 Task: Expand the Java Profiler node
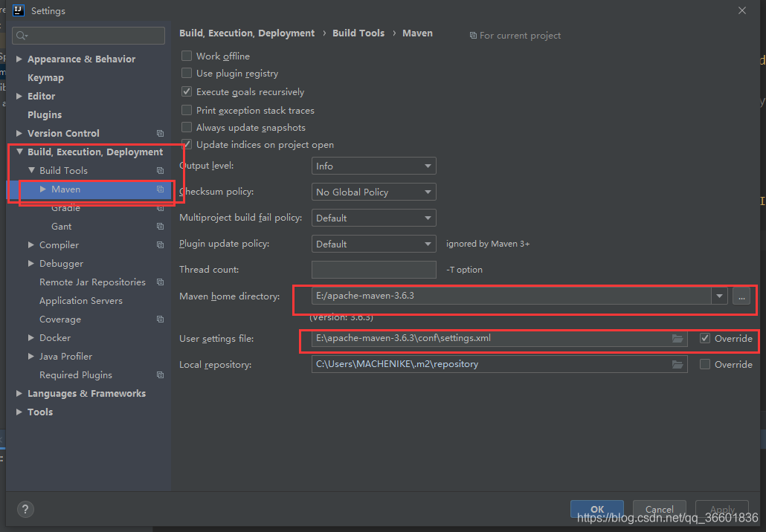[31, 356]
